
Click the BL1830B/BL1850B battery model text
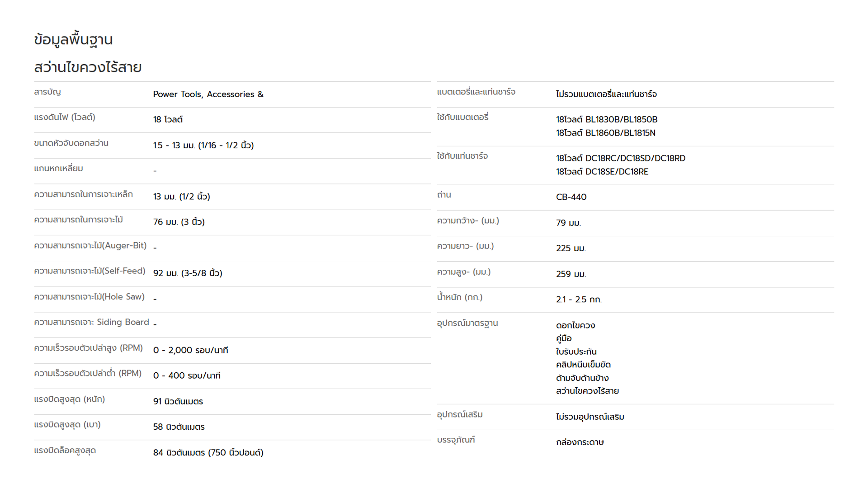(x=621, y=119)
